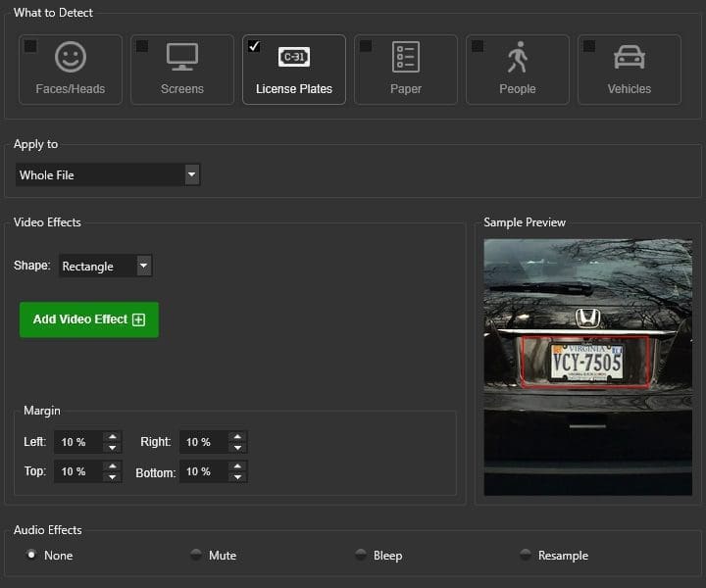Click the License Plates icon
This screenshot has width=706, height=588.
[x=294, y=57]
